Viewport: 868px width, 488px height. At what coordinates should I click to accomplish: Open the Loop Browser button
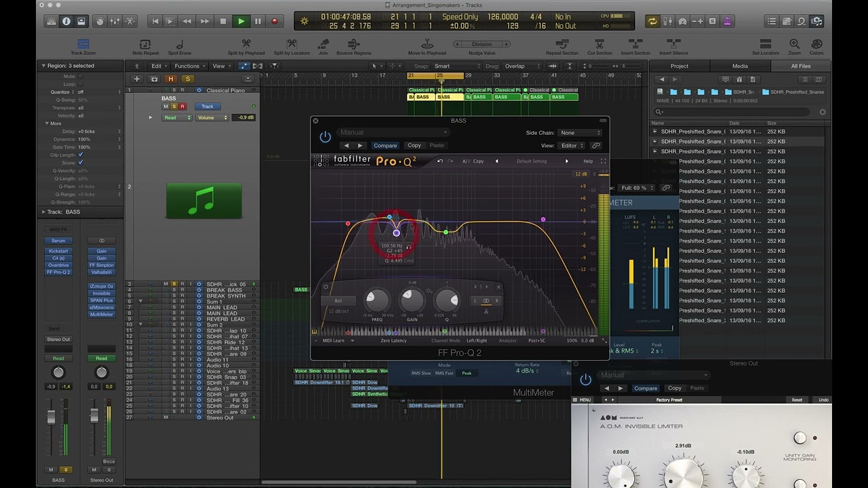click(802, 21)
